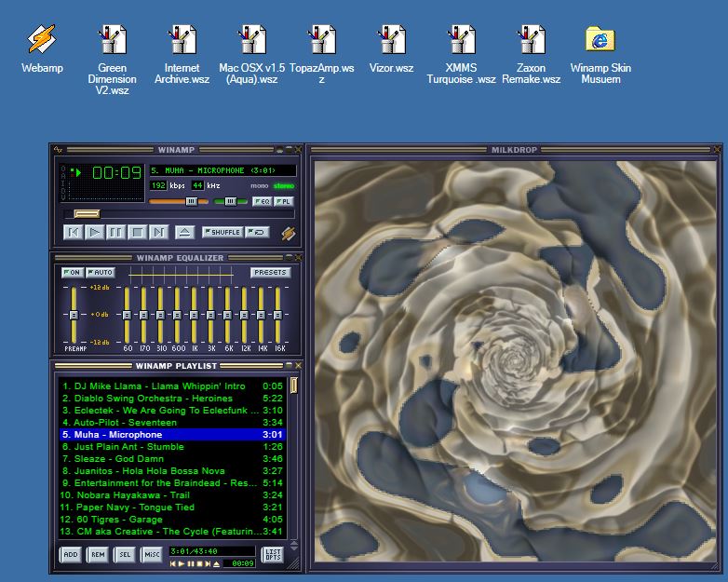Image resolution: width=728 pixels, height=582 pixels.
Task: Toggle equalizer AUTO button
Action: pos(101,273)
